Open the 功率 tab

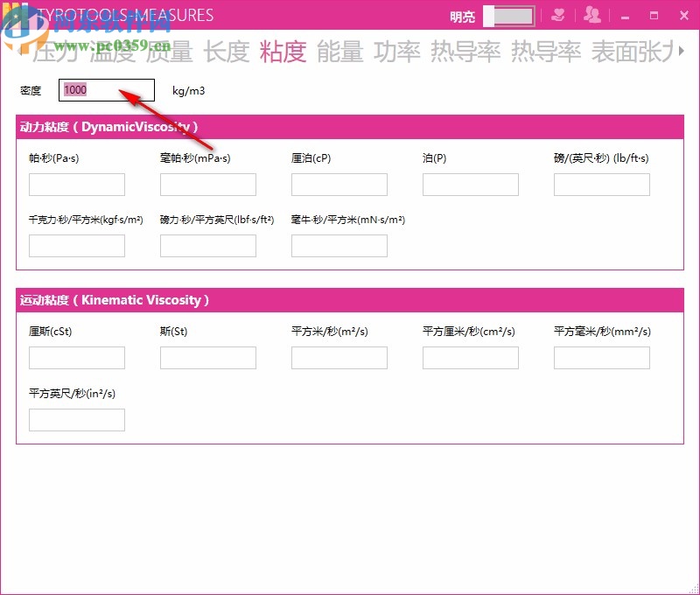(397, 52)
